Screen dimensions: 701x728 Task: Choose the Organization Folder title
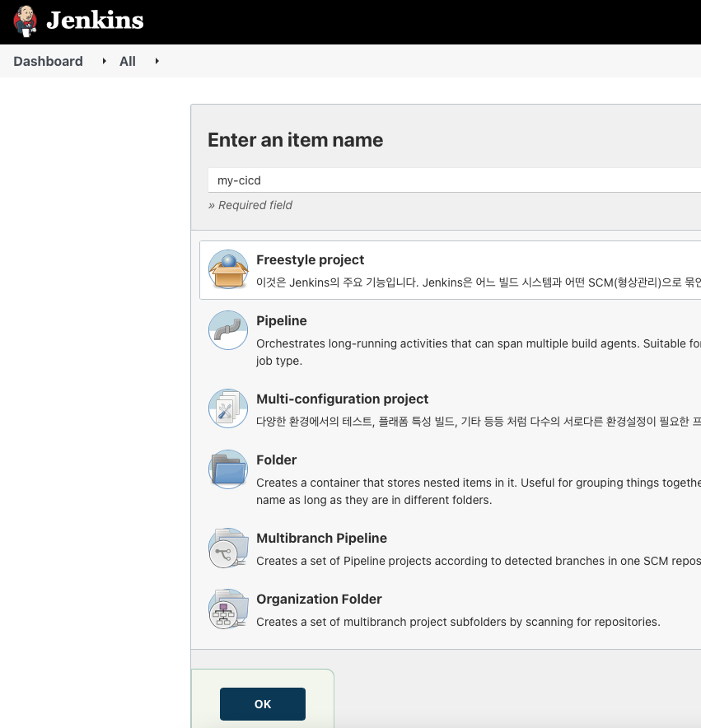tap(319, 599)
